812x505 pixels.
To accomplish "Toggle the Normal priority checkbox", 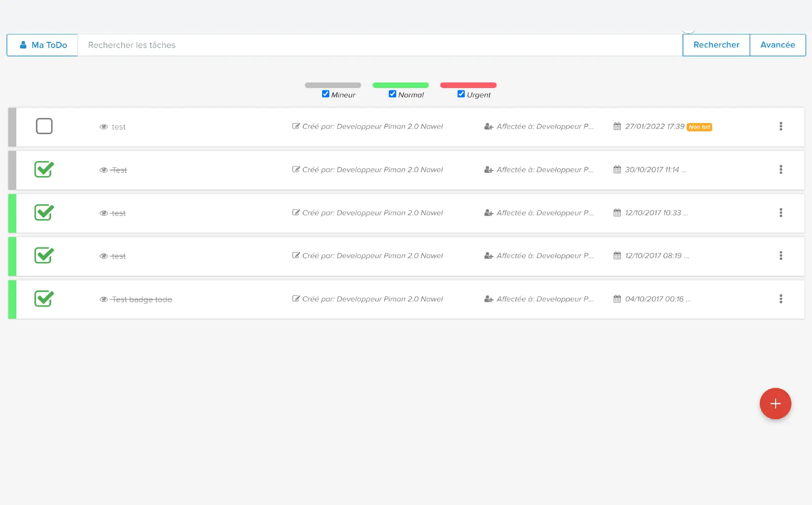I will [x=392, y=94].
